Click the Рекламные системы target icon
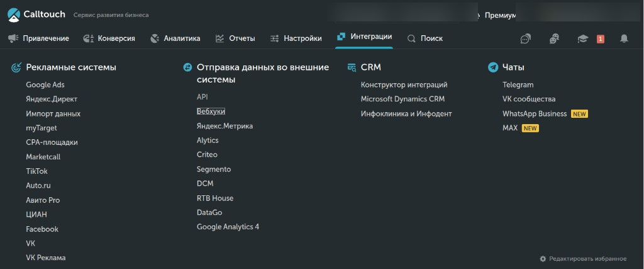The height and width of the screenshot is (269, 644). pyautogui.click(x=16, y=67)
